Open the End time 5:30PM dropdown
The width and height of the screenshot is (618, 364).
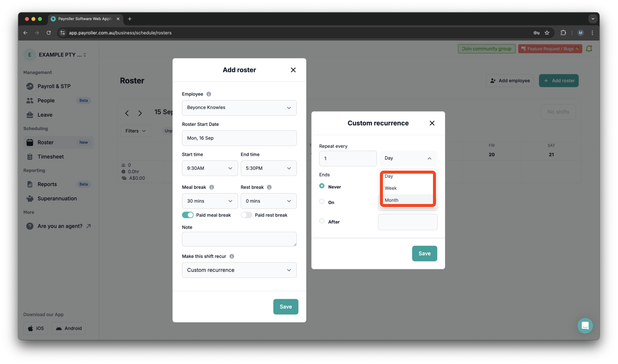point(269,168)
